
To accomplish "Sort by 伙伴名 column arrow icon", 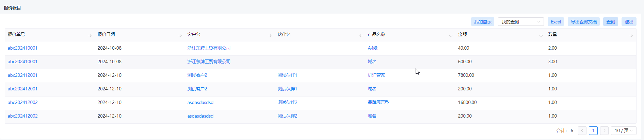I will click(360, 35).
